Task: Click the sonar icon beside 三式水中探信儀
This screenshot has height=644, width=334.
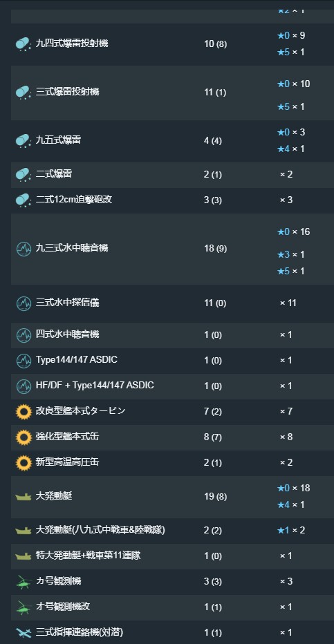Action: point(24,303)
